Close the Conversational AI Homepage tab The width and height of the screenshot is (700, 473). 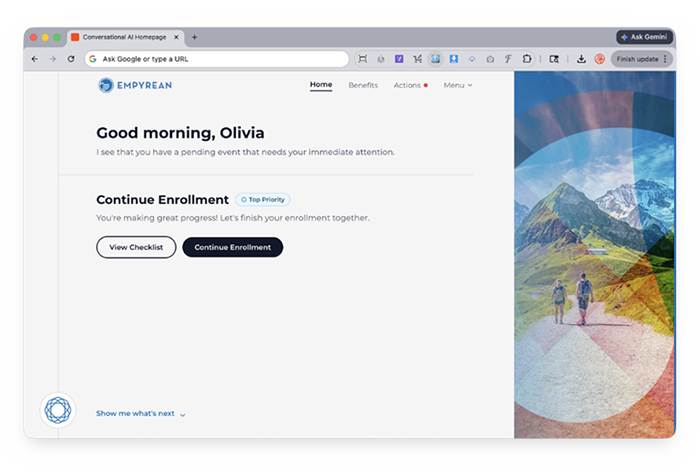click(x=176, y=37)
